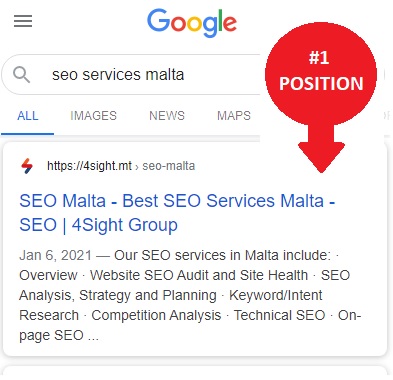Click the magnifying glass search icon
This screenshot has width=393, height=380.
point(21,74)
